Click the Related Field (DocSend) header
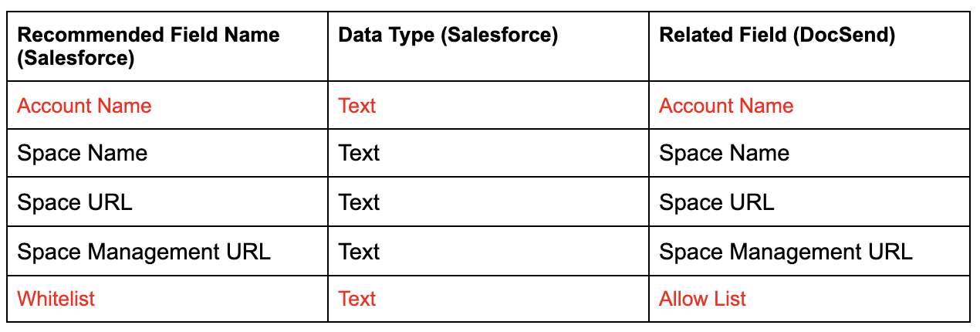980x332 pixels. coord(809,46)
